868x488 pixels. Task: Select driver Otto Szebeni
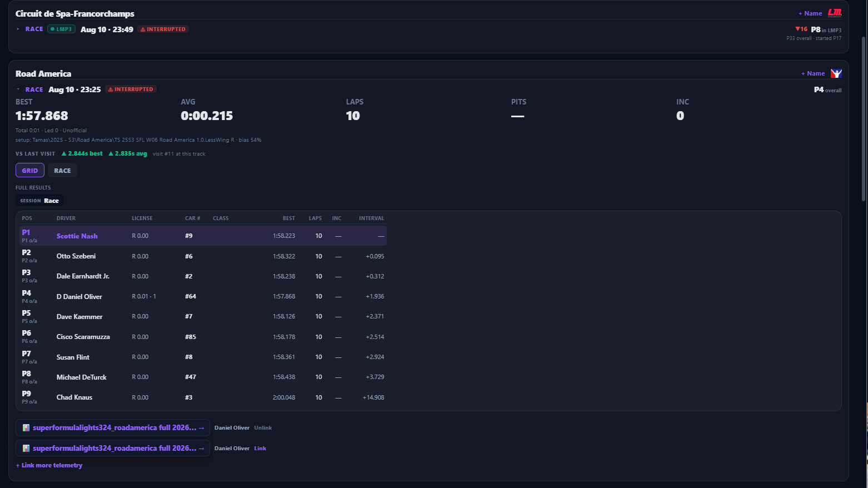coord(76,256)
